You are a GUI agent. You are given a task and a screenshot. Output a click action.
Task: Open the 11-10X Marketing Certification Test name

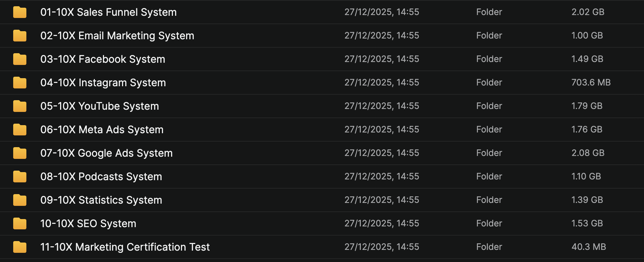pyautogui.click(x=125, y=247)
